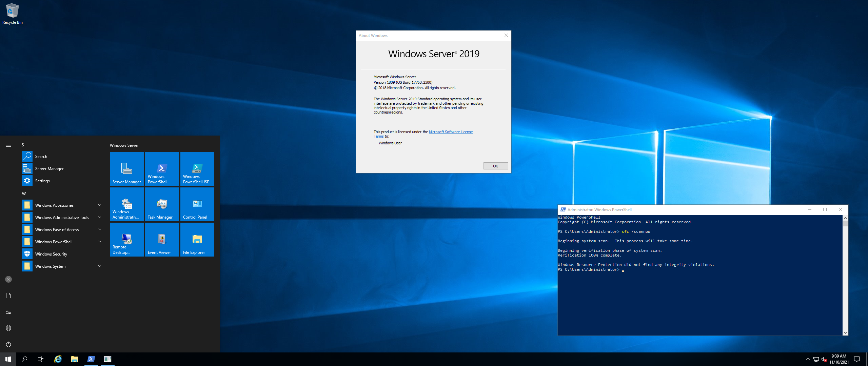The image size is (868, 366).
Task: Switch to PowerShell from the taskbar
Action: coord(91,359)
